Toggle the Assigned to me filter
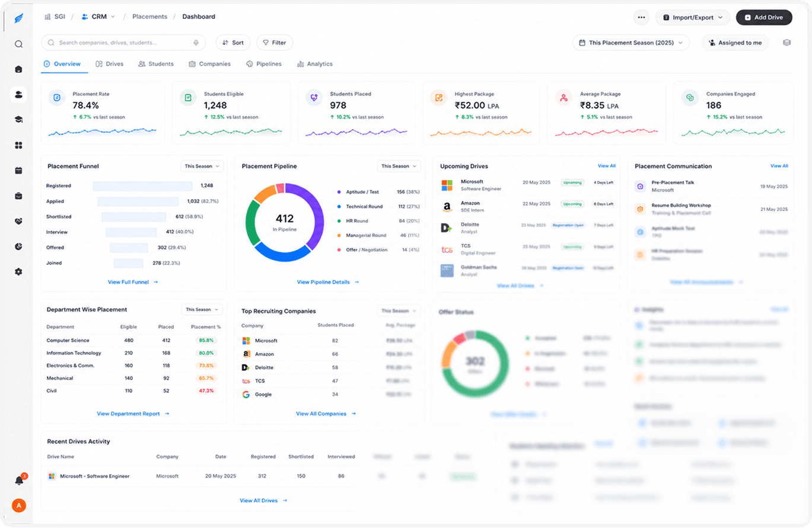Viewport: 812px width, 528px height. pos(735,43)
